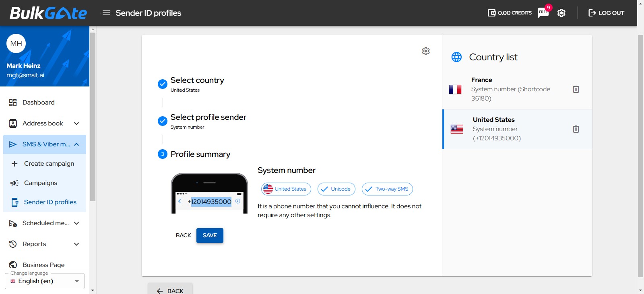Click the main page vertical scrollbar
The height and width of the screenshot is (294, 644).
[640, 156]
